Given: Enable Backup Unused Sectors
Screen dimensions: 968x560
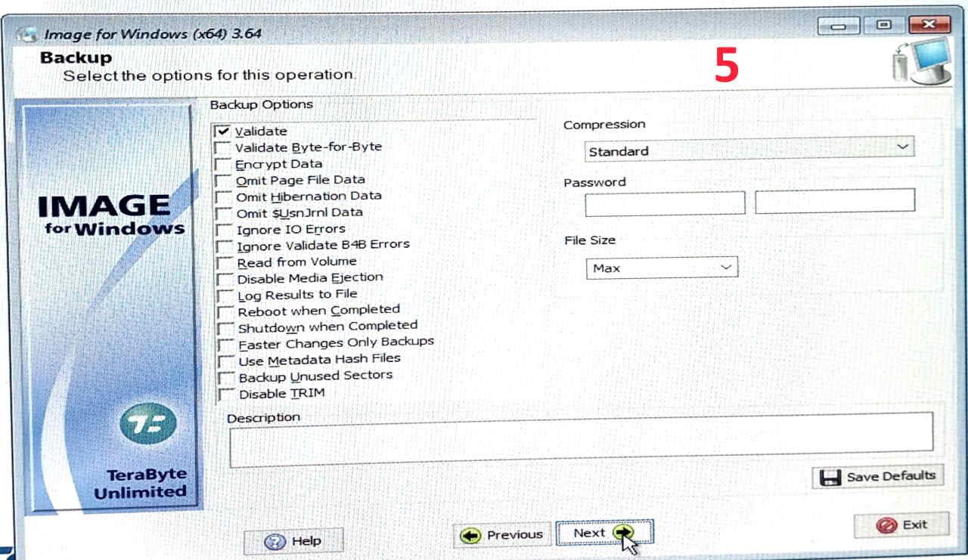Looking at the screenshot, I should (226, 378).
